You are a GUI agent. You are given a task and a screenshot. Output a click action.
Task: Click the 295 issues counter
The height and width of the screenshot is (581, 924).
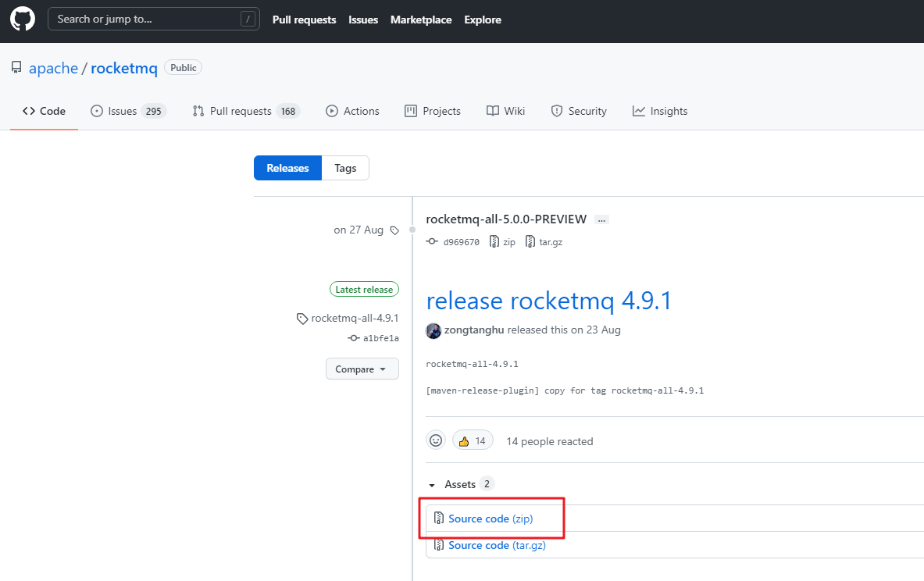tap(154, 112)
